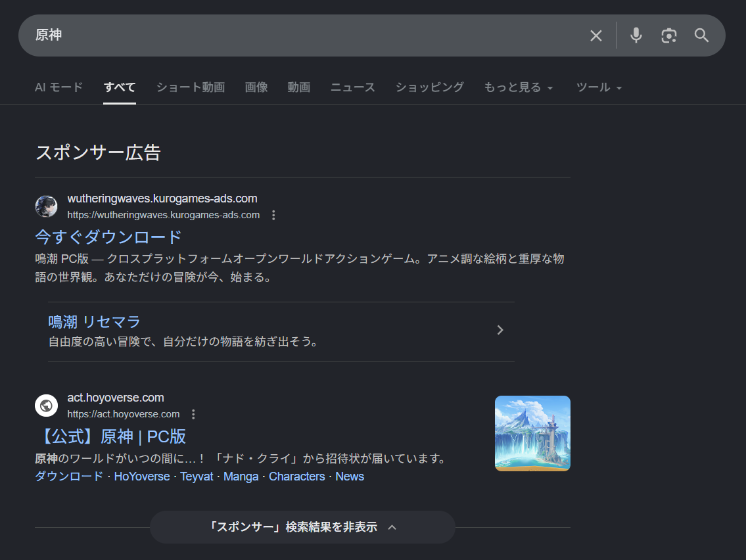
Task: Click the wutheringwaves.kurogames-ads.com site name
Action: [x=162, y=198]
